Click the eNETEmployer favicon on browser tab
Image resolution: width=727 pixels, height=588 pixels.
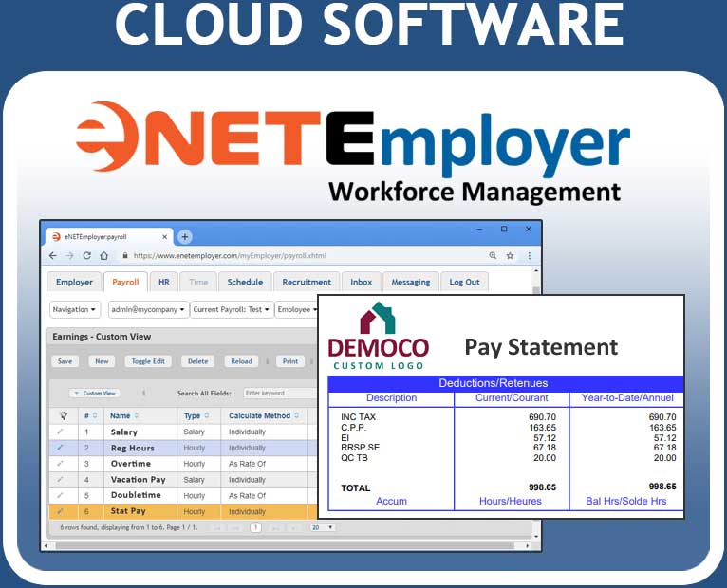click(56, 237)
